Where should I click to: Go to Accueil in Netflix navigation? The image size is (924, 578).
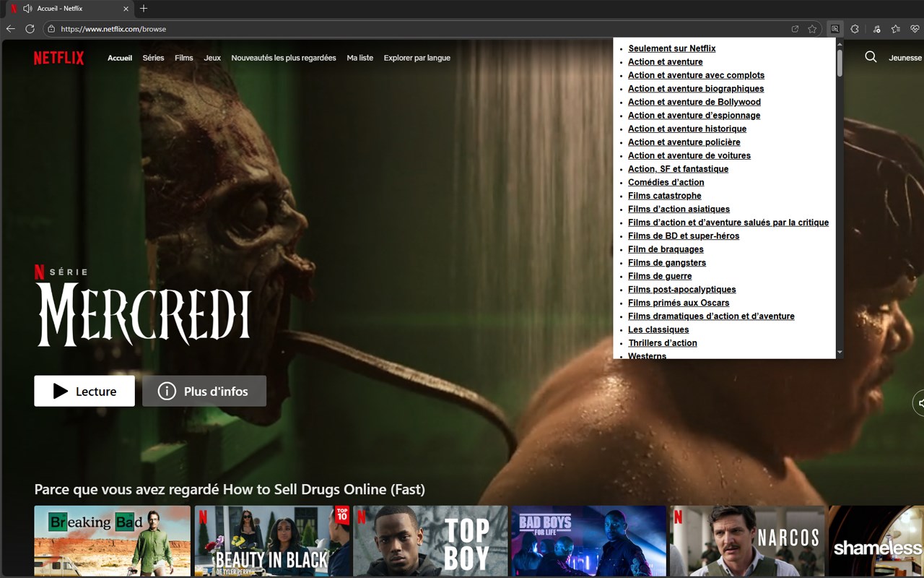click(x=120, y=58)
